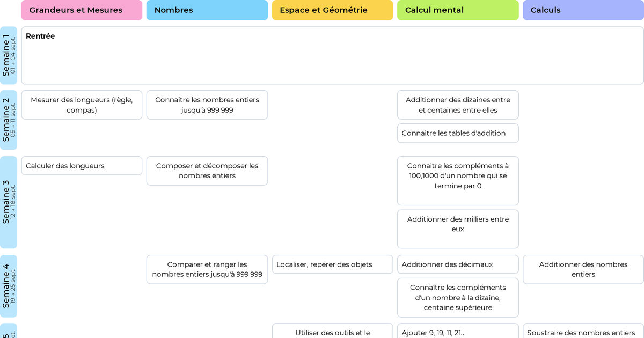Click the Additionner des milliers entre eux card

tap(458, 229)
